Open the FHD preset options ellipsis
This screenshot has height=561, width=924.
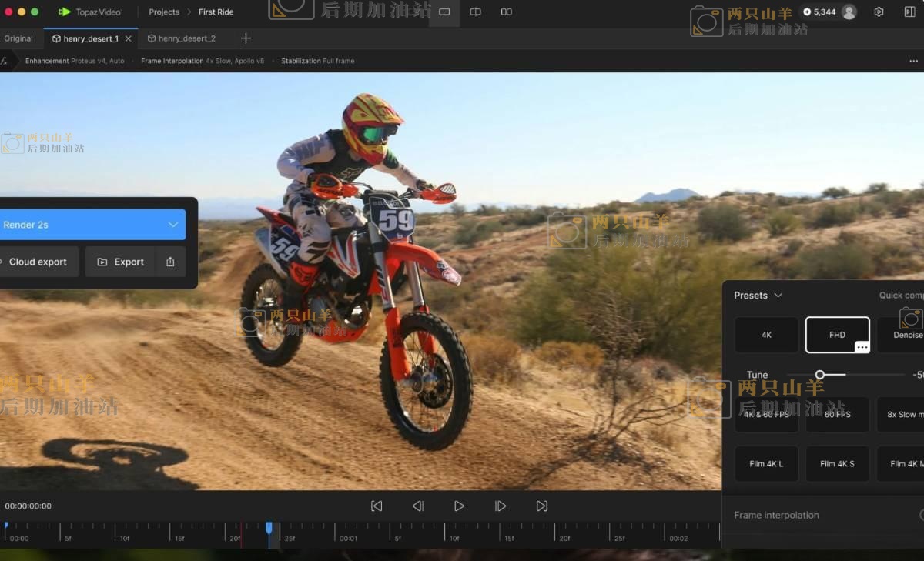pos(862,347)
